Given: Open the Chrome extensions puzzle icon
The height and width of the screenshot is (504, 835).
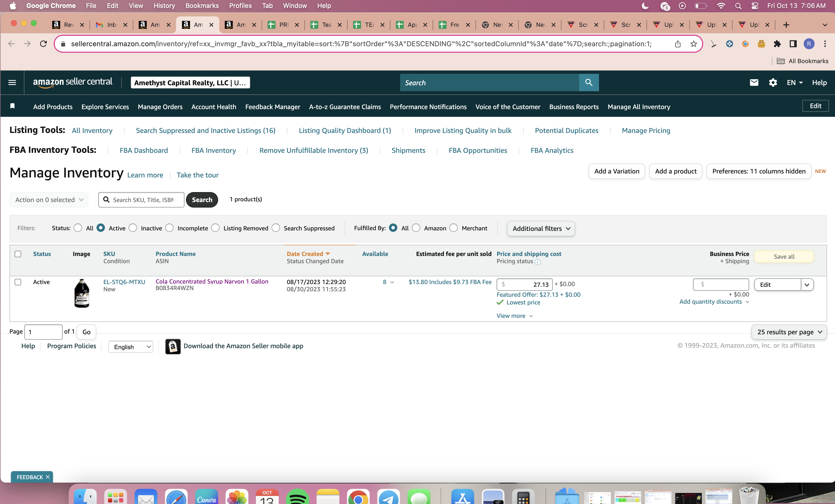Looking at the screenshot, I should tap(777, 44).
